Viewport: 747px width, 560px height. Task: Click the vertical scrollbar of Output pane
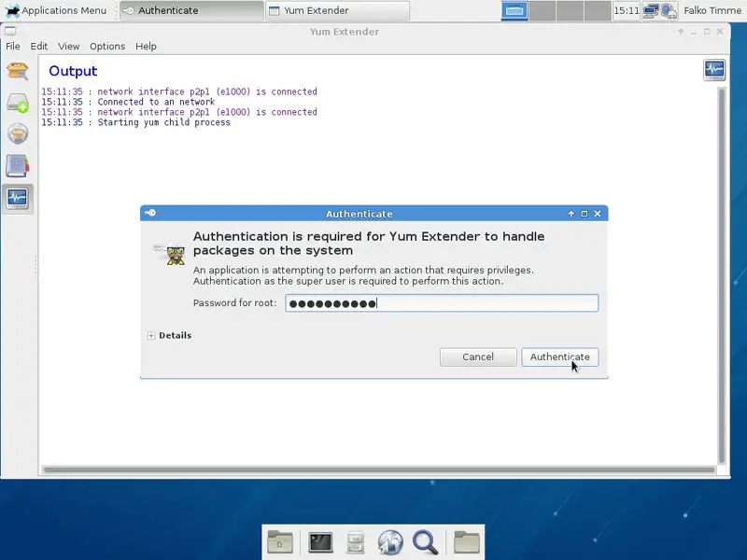pyautogui.click(x=722, y=275)
